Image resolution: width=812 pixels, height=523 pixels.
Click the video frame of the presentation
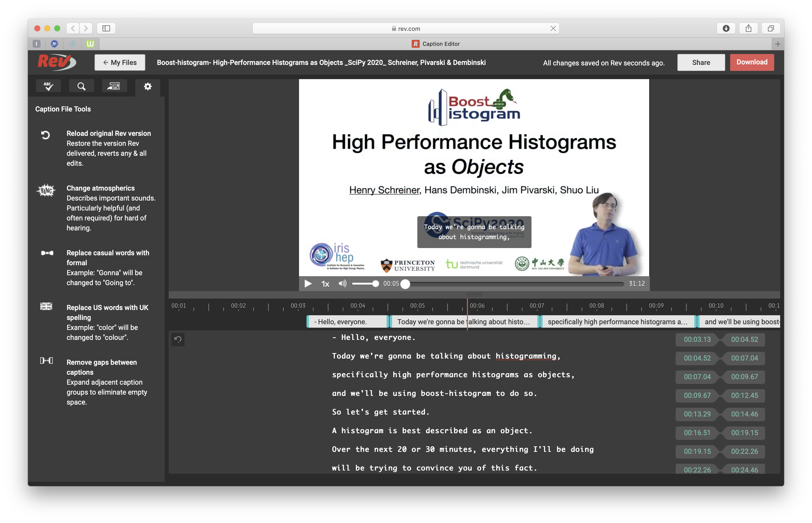474,178
